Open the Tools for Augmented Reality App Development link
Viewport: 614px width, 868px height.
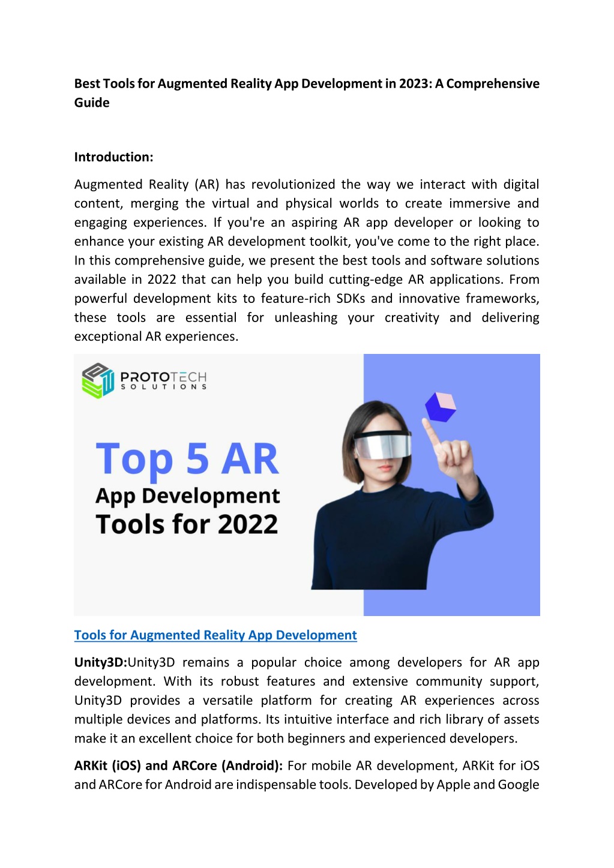pyautogui.click(x=215, y=635)
